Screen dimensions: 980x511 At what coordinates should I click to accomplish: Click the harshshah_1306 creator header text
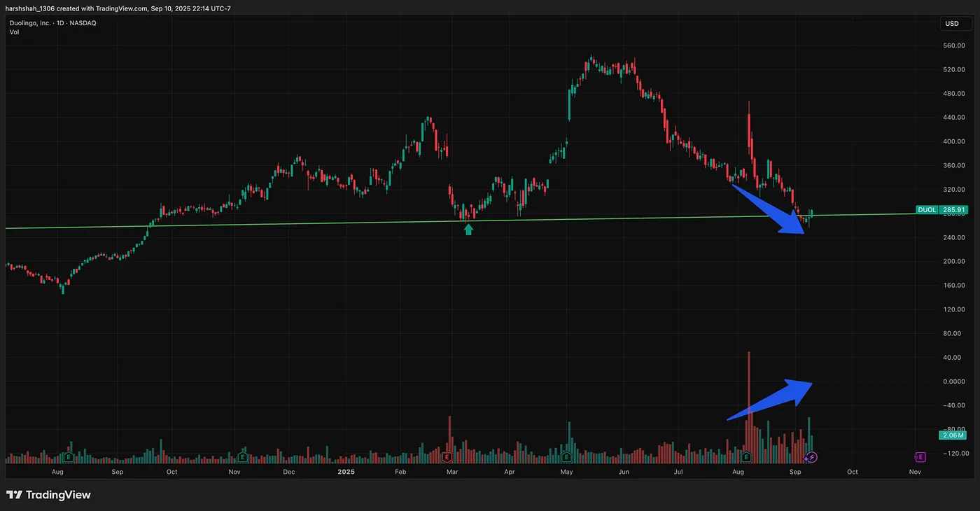30,8
